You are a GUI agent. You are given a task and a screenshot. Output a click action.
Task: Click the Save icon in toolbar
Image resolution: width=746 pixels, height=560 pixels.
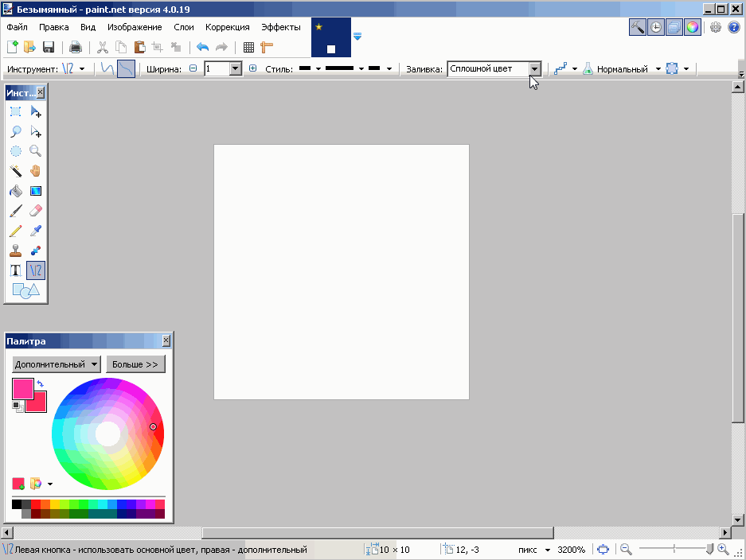coord(49,48)
